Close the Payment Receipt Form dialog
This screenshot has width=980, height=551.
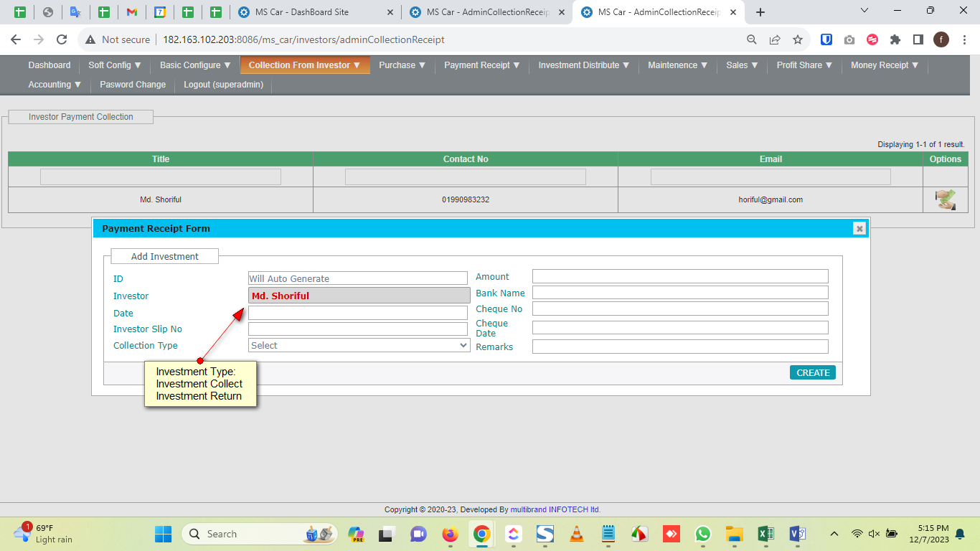tap(859, 229)
